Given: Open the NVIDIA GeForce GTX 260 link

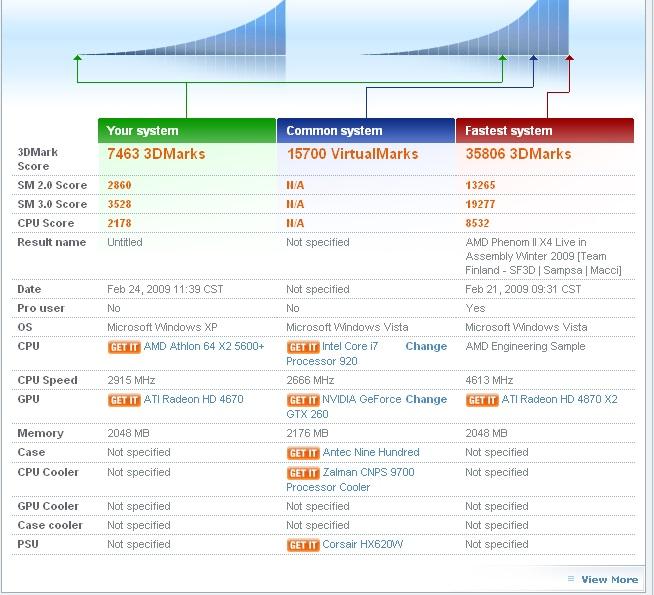Looking at the screenshot, I should 344,407.
